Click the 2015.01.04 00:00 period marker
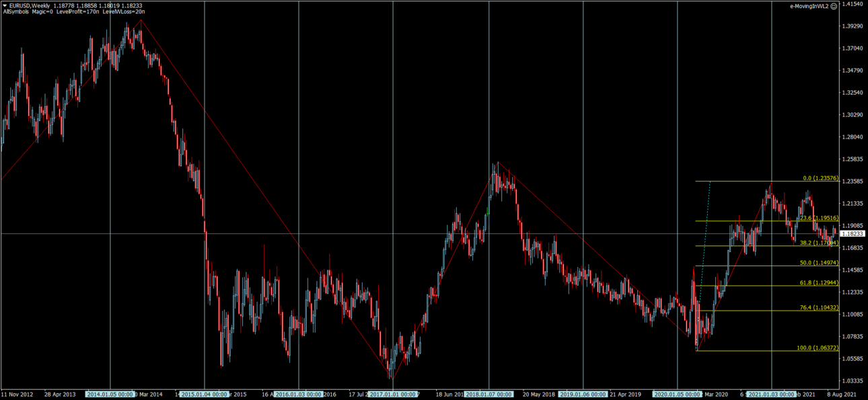The width and height of the screenshot is (868, 400). (205, 394)
